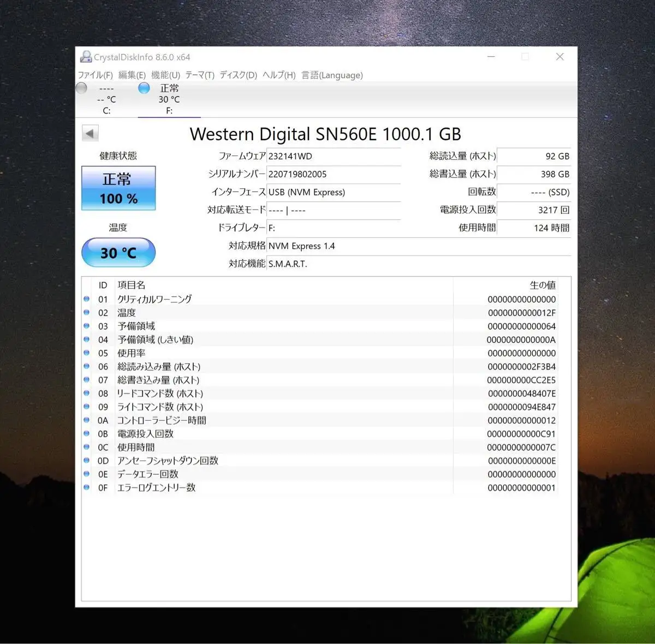Select raw value 0000000048407E

pyautogui.click(x=522, y=393)
